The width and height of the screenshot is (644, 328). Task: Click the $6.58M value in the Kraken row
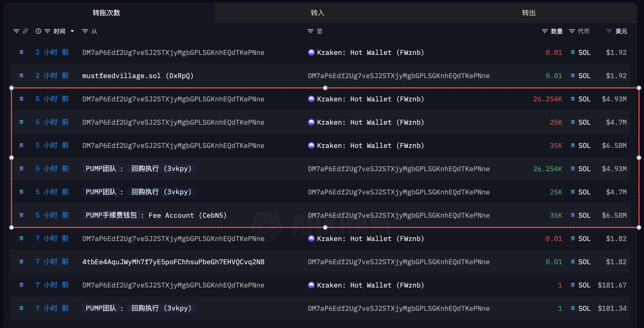[614, 146]
